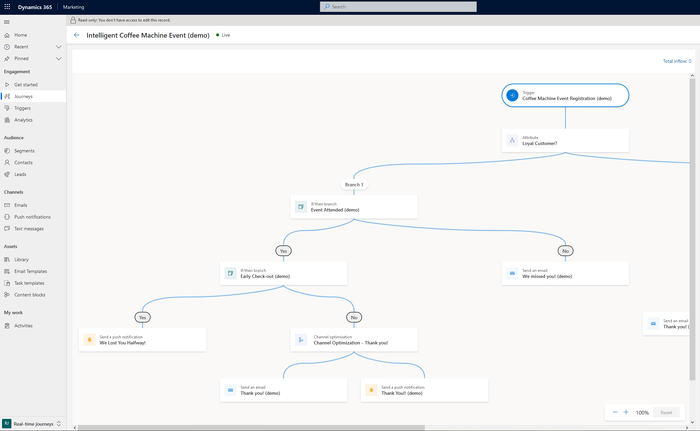Click the Pinned pin icon

pos(7,59)
